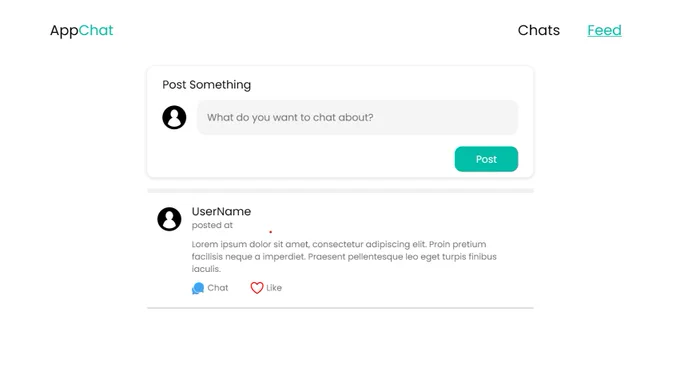Click the gray divider bar below the composer
This screenshot has height=382, width=680.
[340, 191]
